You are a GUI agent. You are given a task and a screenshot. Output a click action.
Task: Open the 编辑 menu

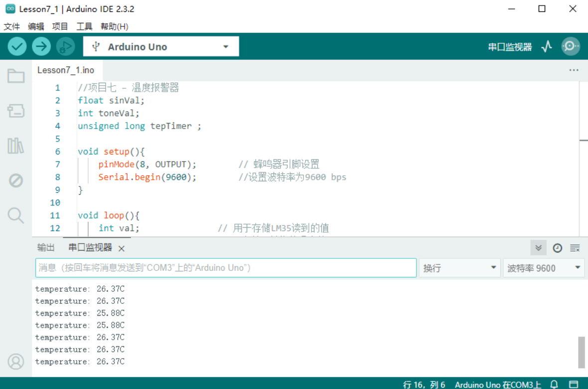coord(35,26)
